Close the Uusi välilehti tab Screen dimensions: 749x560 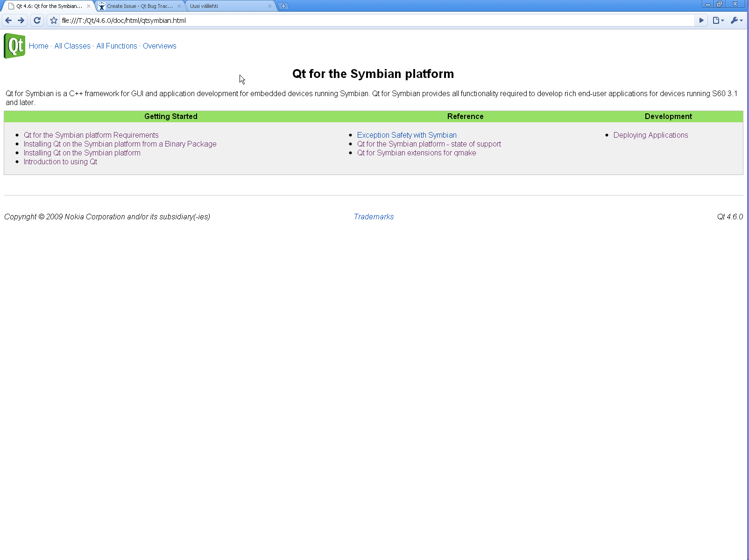[x=269, y=6]
